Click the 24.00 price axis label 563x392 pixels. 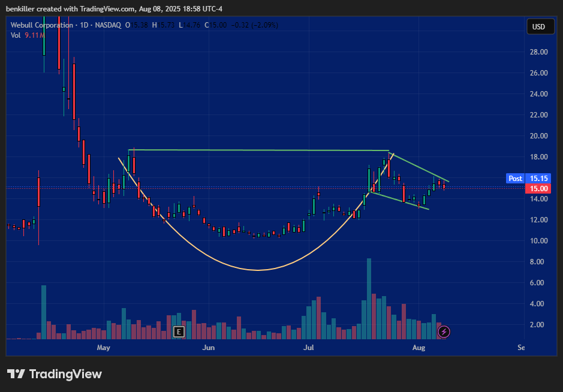538,94
